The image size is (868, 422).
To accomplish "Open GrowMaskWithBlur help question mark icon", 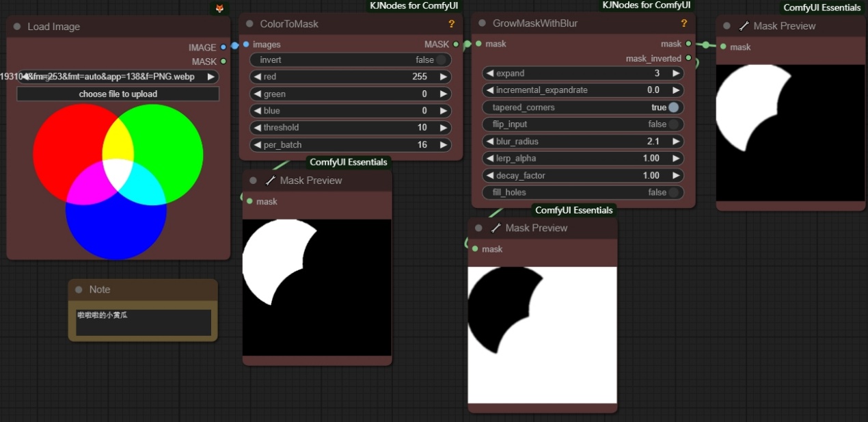I will coord(683,23).
